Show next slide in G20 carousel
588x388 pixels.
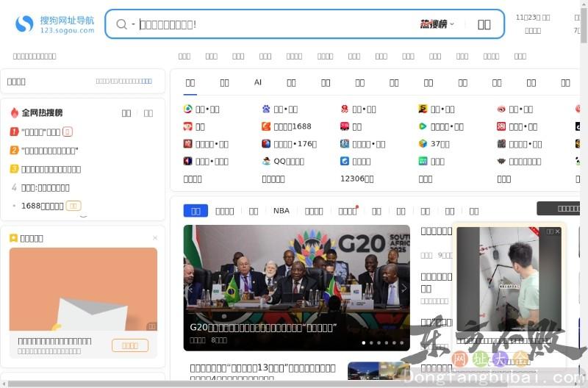(x=404, y=288)
